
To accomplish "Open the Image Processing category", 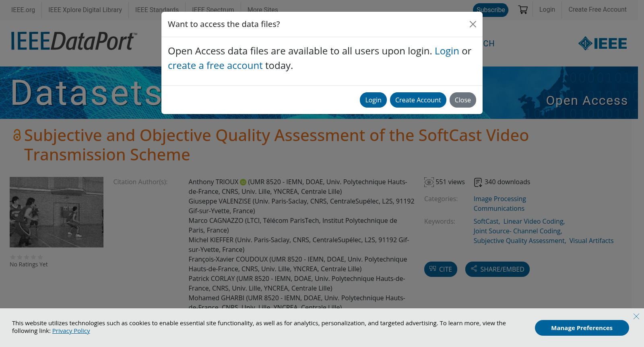I will click(x=500, y=199).
